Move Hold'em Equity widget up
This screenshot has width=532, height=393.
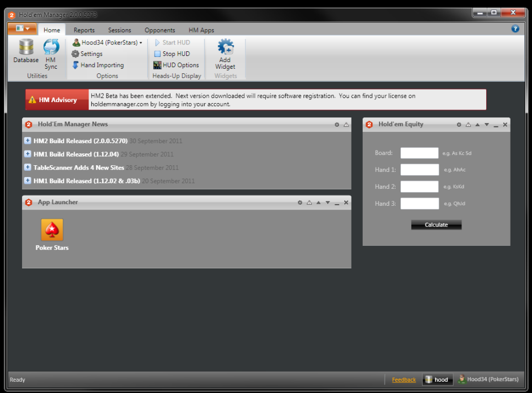477,125
